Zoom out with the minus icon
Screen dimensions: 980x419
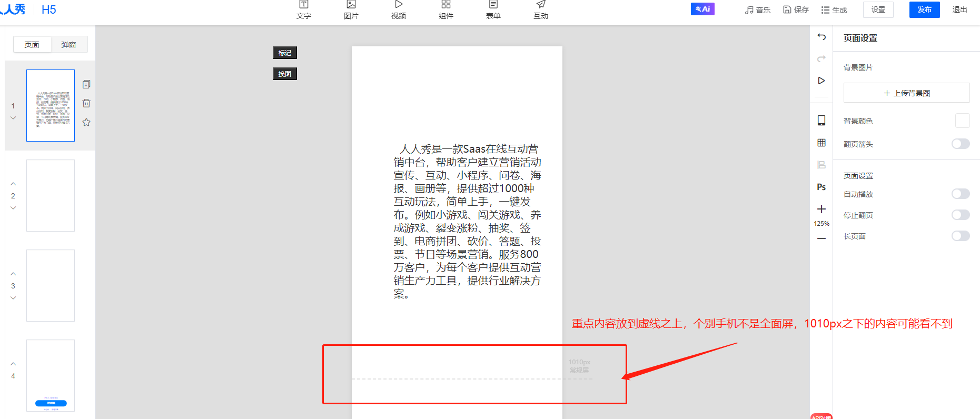821,238
